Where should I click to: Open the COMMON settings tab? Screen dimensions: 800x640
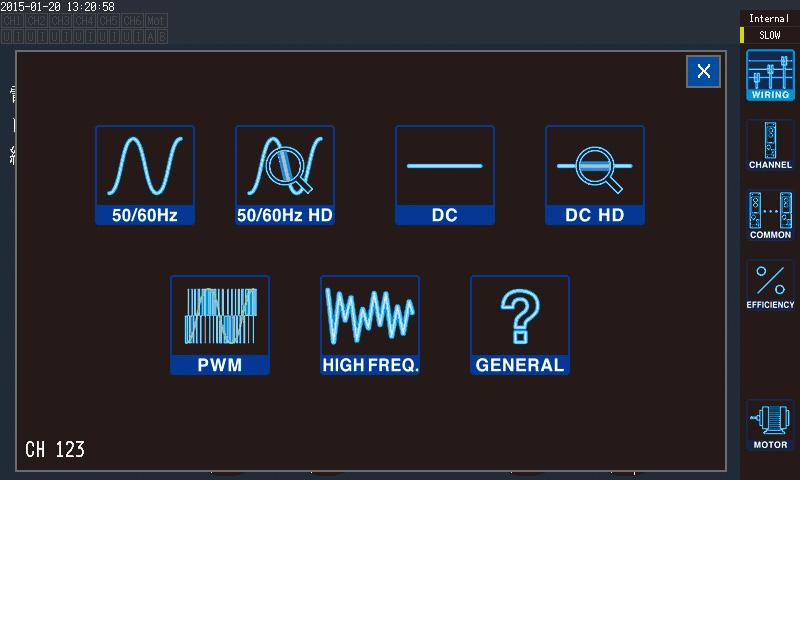click(770, 216)
